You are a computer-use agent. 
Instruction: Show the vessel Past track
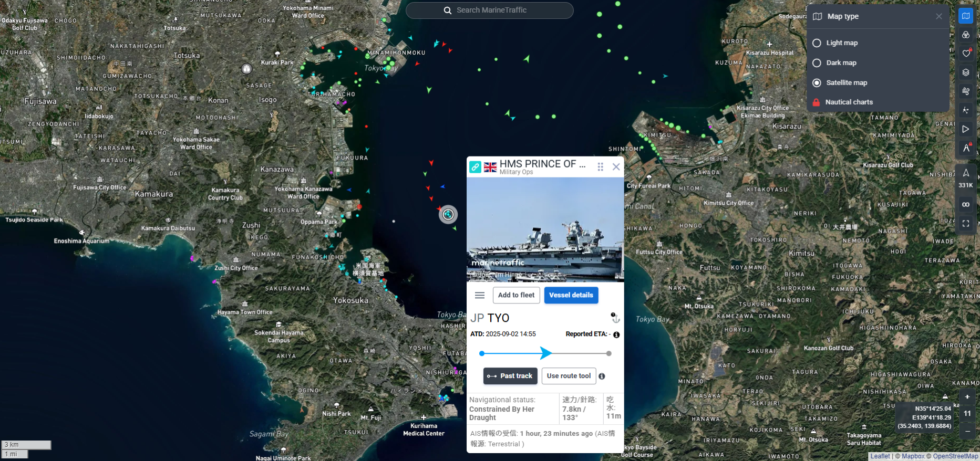(x=510, y=376)
